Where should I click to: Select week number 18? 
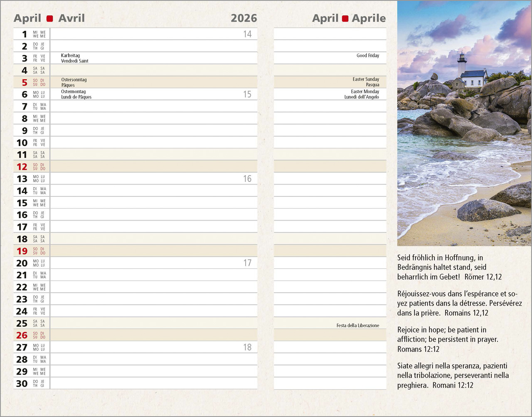247,347
